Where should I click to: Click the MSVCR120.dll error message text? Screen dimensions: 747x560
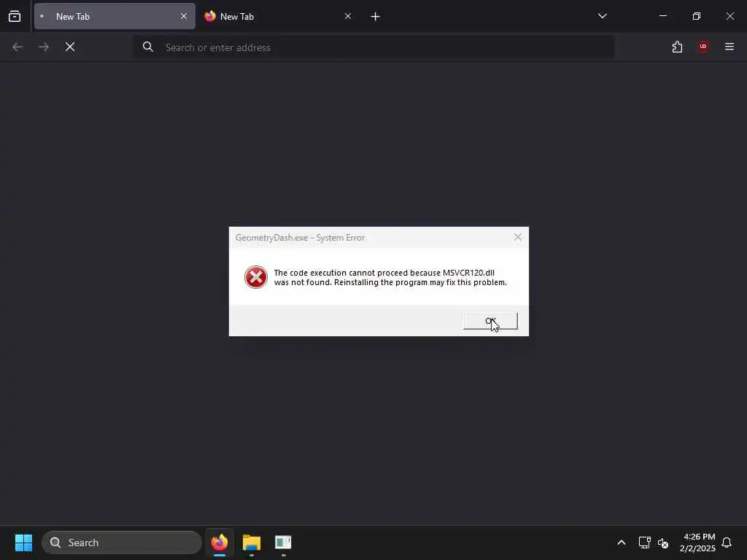pyautogui.click(x=390, y=278)
